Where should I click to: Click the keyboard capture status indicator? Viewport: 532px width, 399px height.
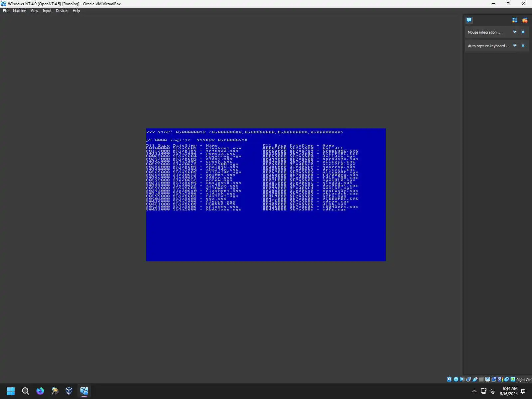pos(513,379)
